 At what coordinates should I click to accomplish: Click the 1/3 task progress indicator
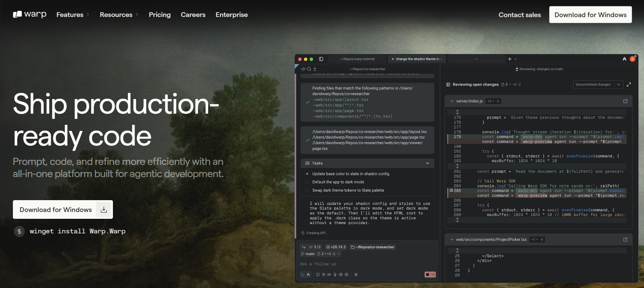point(315,247)
